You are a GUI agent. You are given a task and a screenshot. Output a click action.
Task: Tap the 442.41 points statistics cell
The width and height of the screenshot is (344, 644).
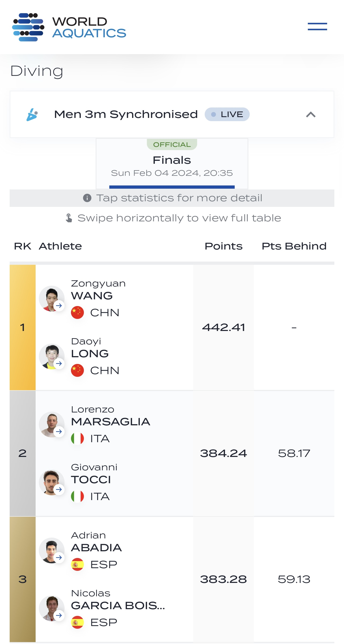tap(223, 327)
